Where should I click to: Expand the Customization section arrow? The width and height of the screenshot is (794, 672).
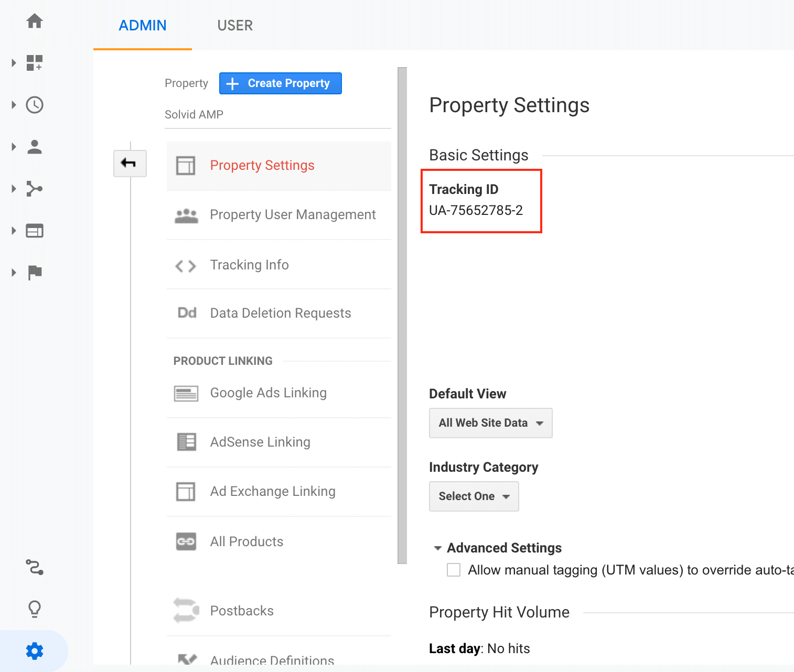pyautogui.click(x=14, y=63)
